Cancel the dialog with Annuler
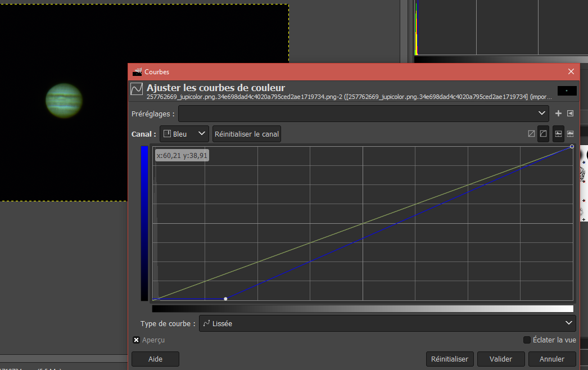 (551, 359)
